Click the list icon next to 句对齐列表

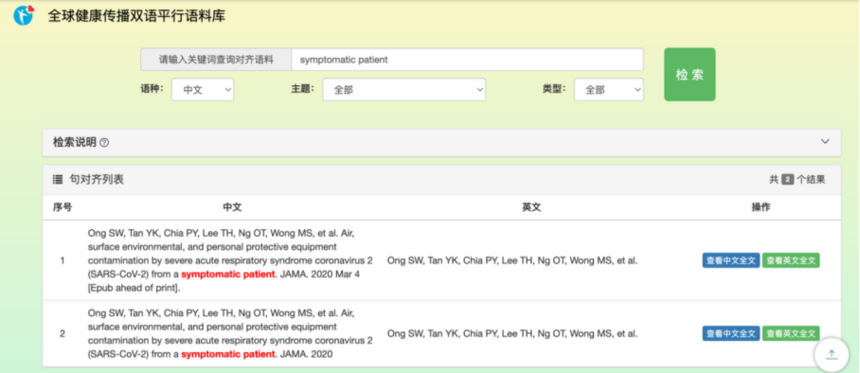(x=58, y=179)
